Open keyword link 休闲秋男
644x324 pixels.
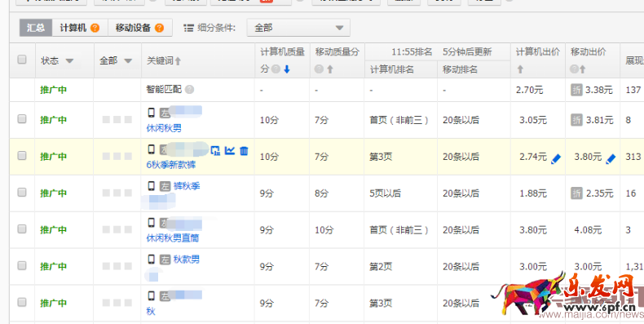tap(164, 128)
